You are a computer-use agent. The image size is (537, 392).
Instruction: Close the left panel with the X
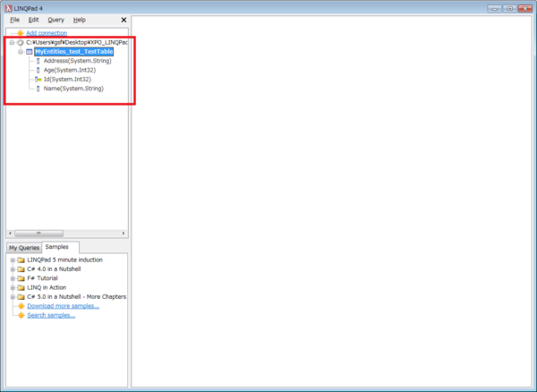(x=124, y=21)
